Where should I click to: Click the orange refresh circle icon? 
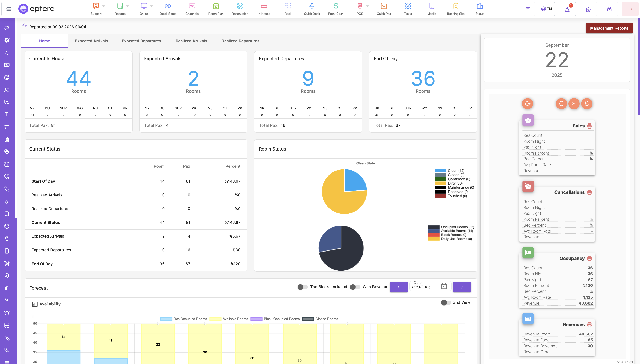tap(527, 104)
